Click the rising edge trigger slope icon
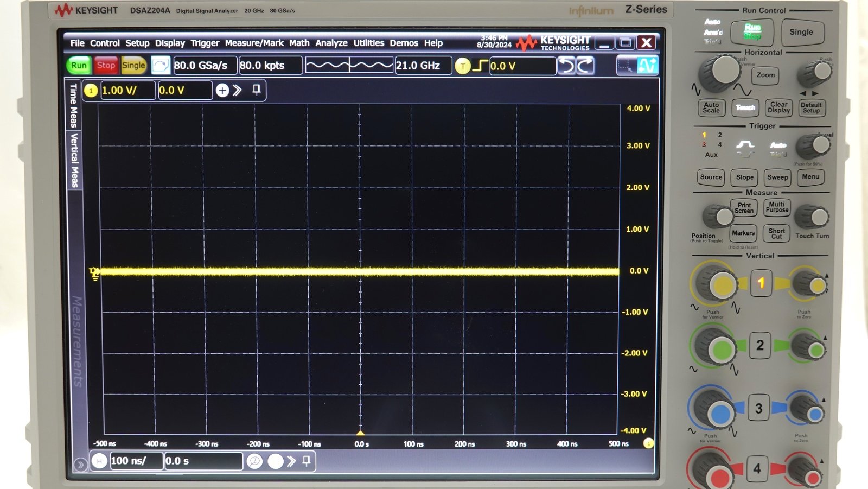The image size is (868, 489). point(480,66)
